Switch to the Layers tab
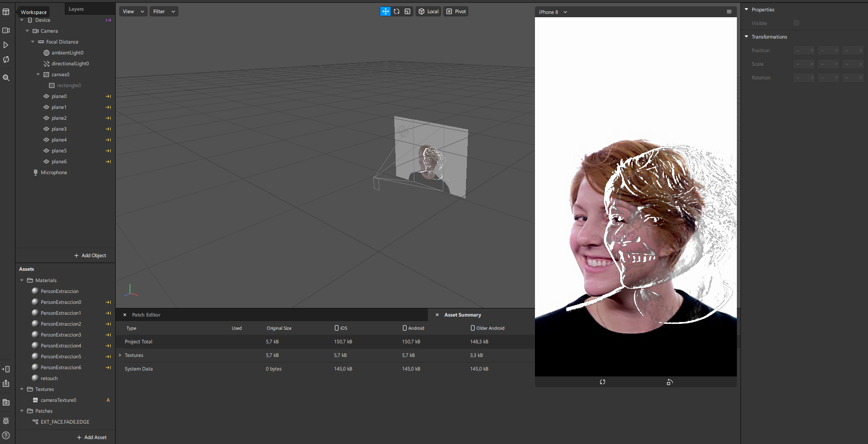This screenshot has height=444, width=868. [x=76, y=9]
